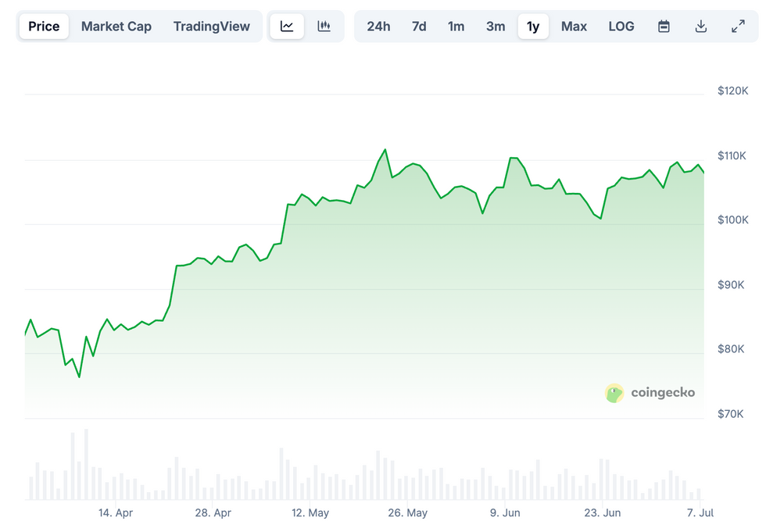Open the TradingView tab
This screenshot has height=532, width=766.
point(212,27)
